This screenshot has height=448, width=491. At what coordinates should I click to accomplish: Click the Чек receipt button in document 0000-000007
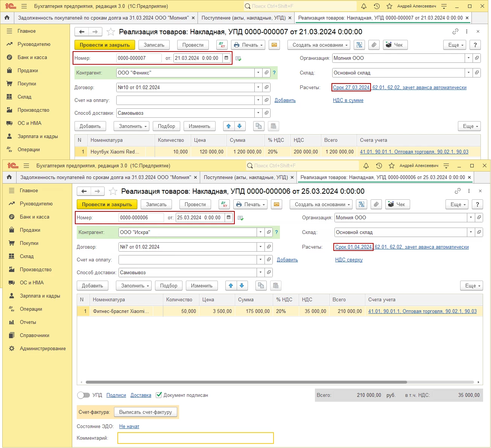click(x=394, y=45)
